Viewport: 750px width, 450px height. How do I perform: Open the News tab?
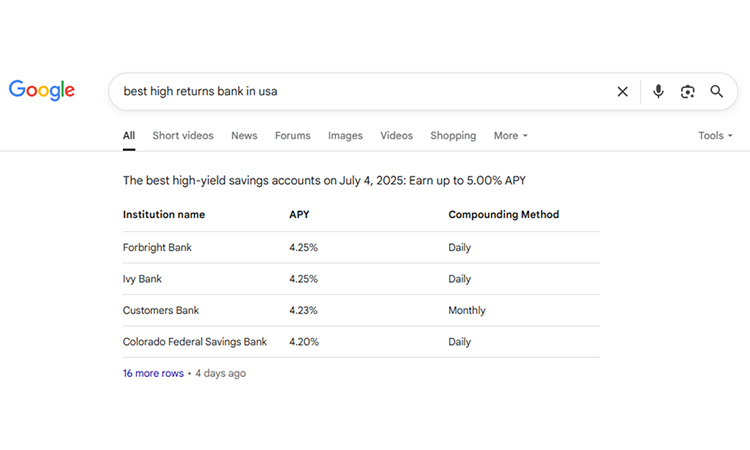[244, 135]
